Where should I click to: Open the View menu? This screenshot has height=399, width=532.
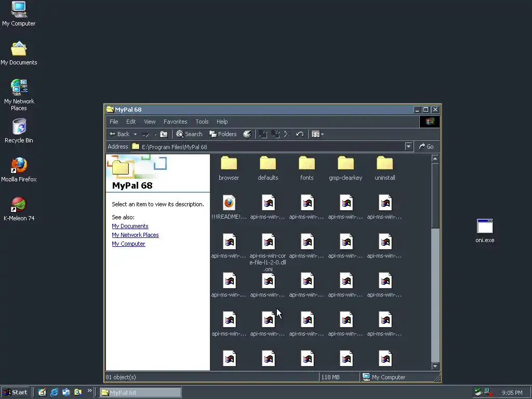[x=150, y=122]
